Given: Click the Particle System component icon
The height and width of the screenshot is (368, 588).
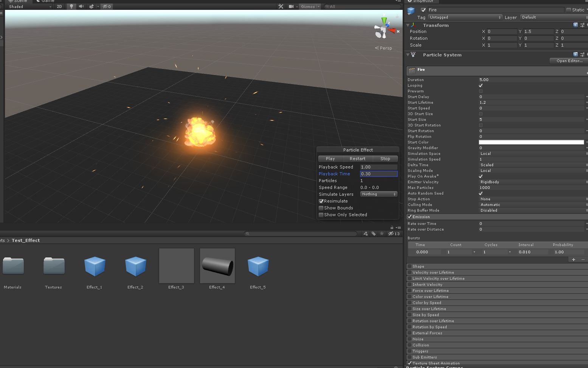Looking at the screenshot, I should pos(413,55).
